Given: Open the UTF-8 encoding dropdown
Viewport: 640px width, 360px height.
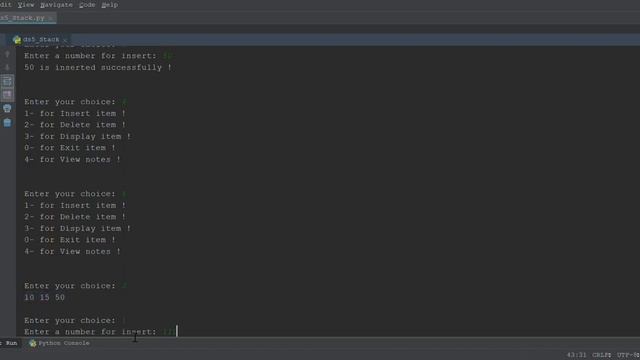Looking at the screenshot, I should pyautogui.click(x=628, y=355).
